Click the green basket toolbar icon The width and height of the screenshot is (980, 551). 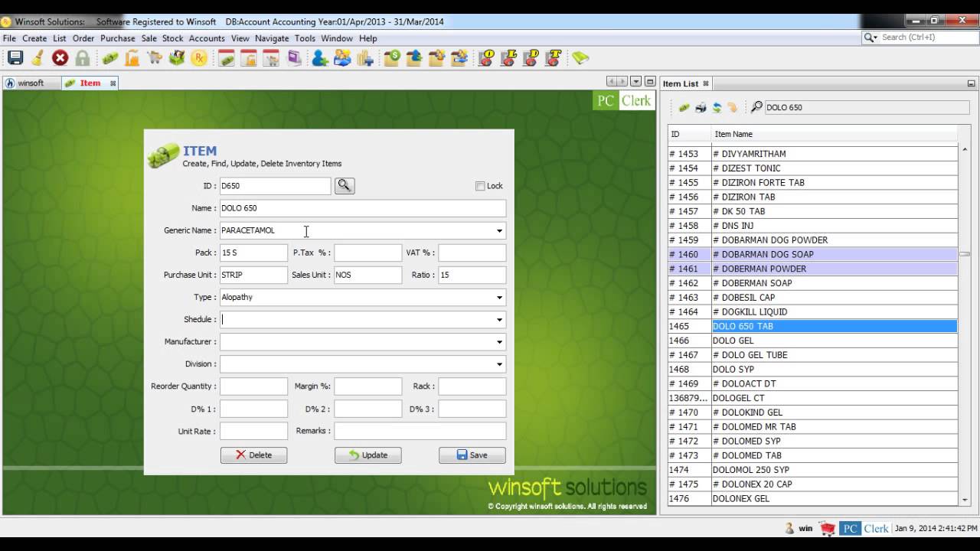click(x=177, y=57)
